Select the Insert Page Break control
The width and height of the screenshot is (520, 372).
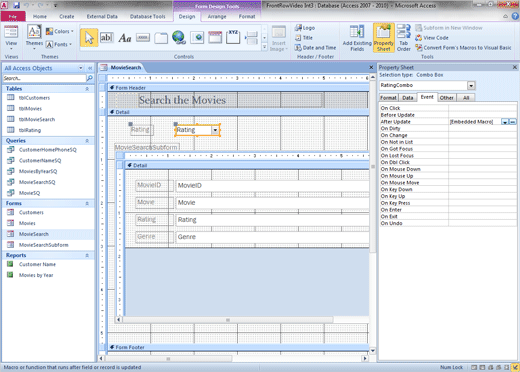251,38
